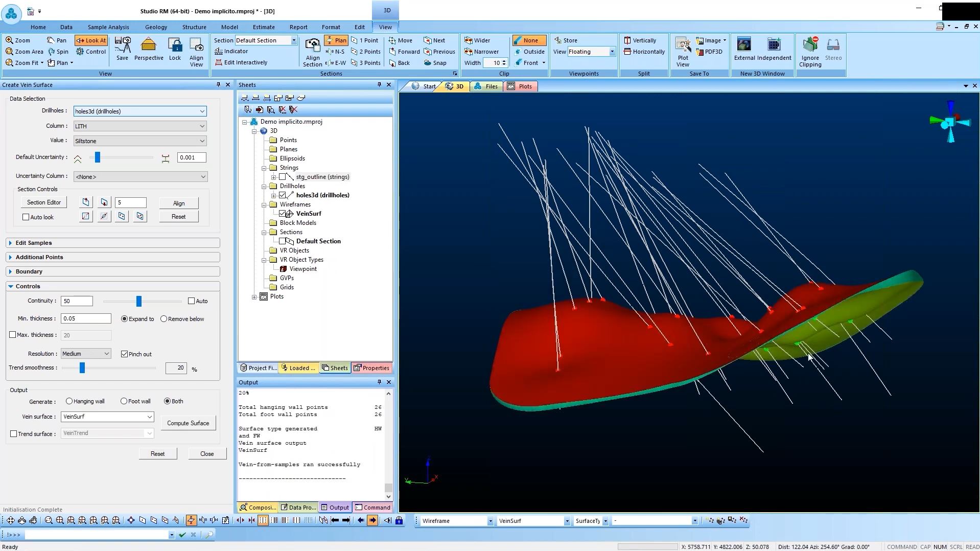980x551 pixels.
Task: Click the Lock view icon
Action: [x=175, y=49]
